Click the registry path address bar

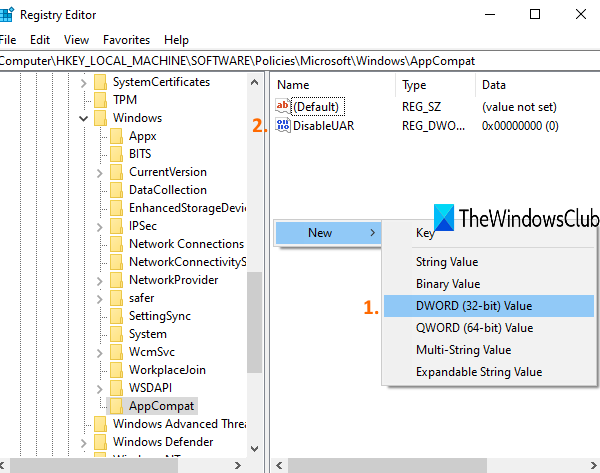pos(300,61)
